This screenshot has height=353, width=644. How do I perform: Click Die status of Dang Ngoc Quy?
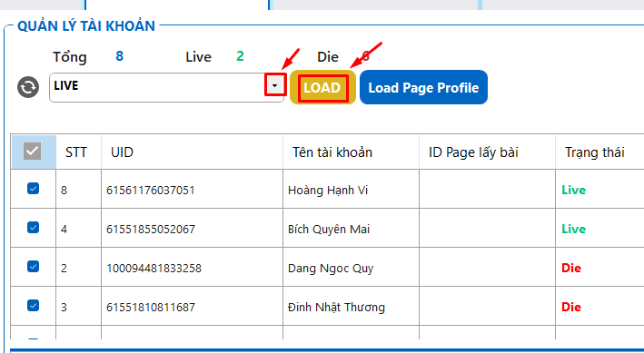pos(571,268)
